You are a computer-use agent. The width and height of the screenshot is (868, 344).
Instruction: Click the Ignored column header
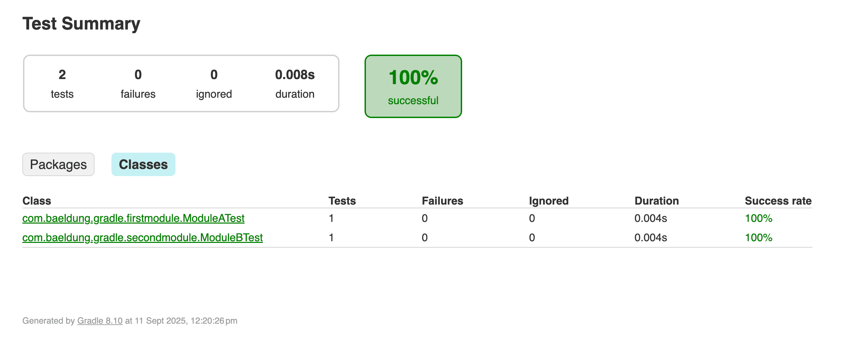(549, 200)
